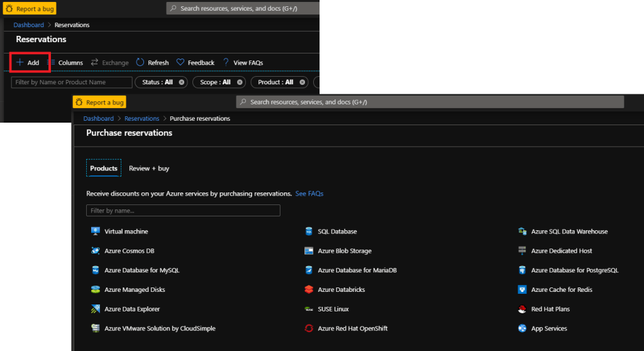644x351 pixels.
Task: Refresh the reservations list
Action: tap(152, 63)
